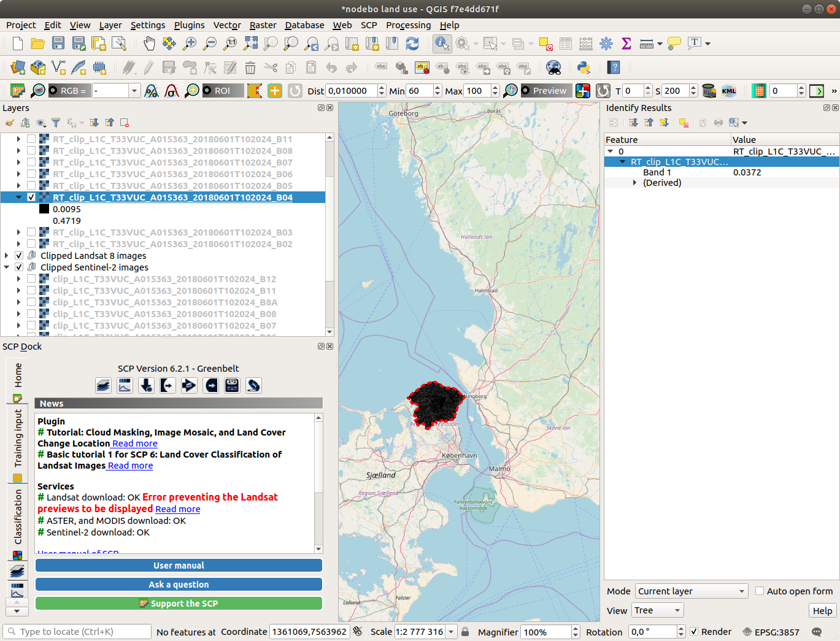Image resolution: width=840 pixels, height=641 pixels.
Task: Open the Raster menu
Action: pyautogui.click(x=263, y=25)
